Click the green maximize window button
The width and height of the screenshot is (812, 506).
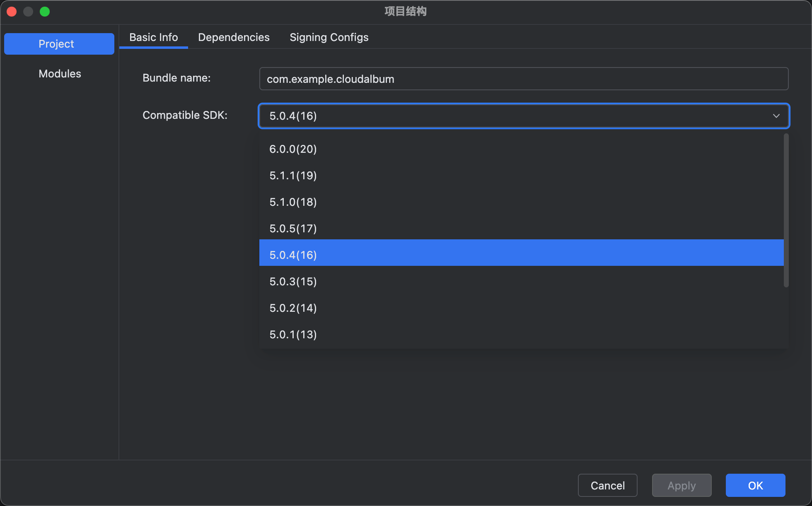[45, 12]
